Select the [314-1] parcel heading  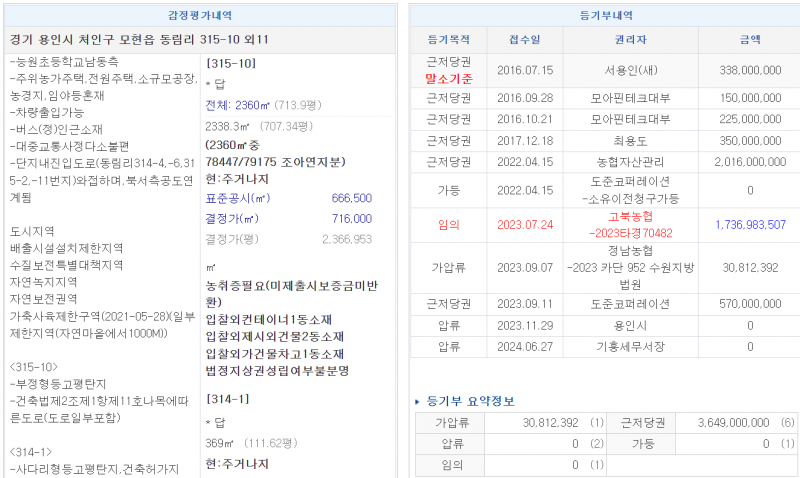coord(226,398)
